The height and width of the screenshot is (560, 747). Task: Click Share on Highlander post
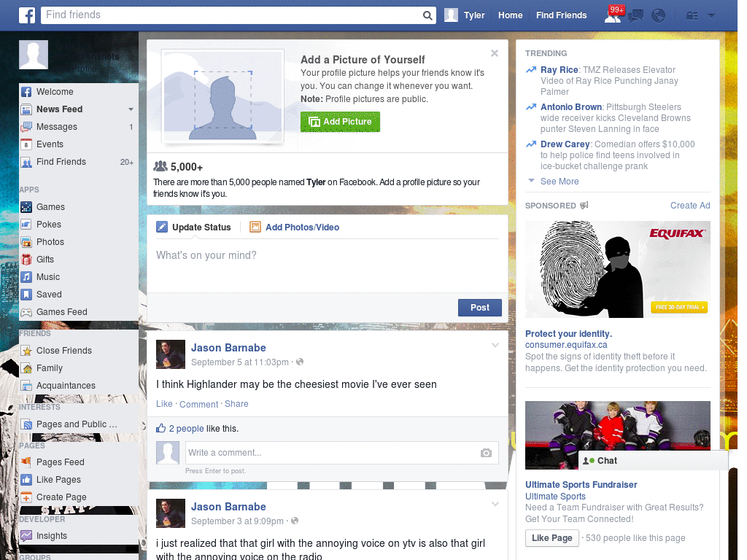(x=236, y=404)
